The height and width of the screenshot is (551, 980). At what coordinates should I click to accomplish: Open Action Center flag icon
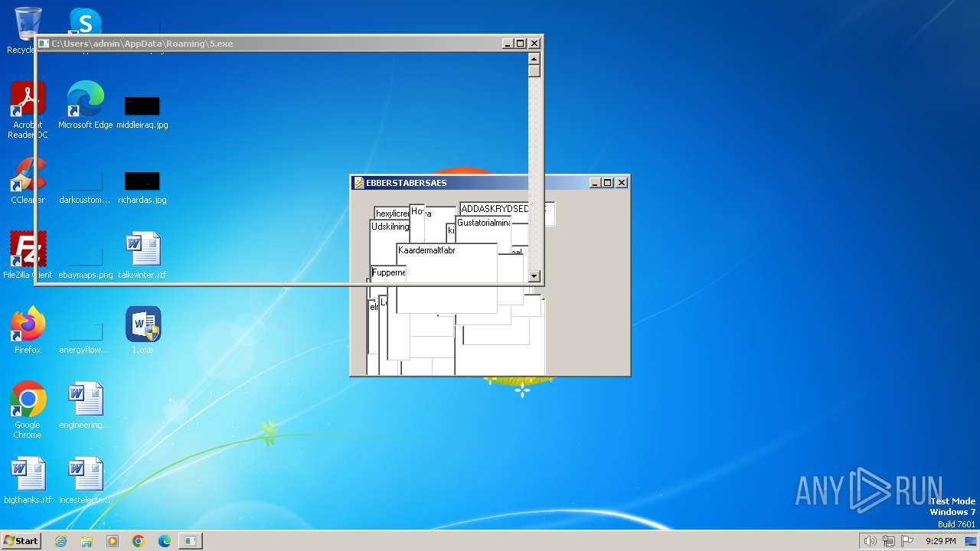coord(907,541)
